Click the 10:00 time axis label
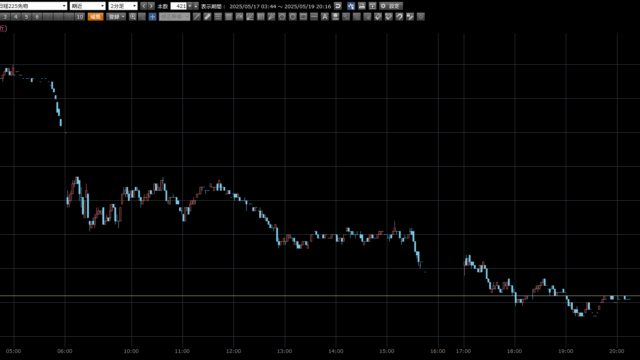Screen dimensions: 640x360 point(131,351)
